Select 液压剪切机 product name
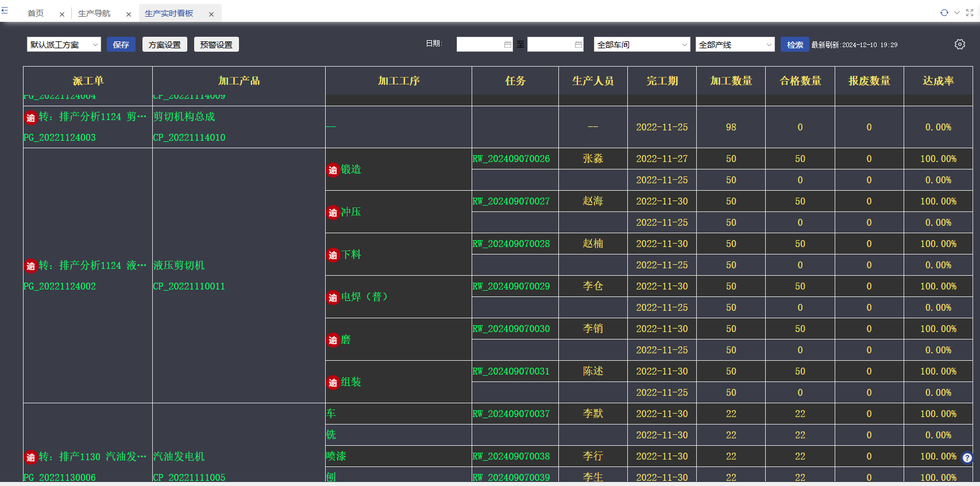Screen dimensions: 980x486 pyautogui.click(x=179, y=265)
